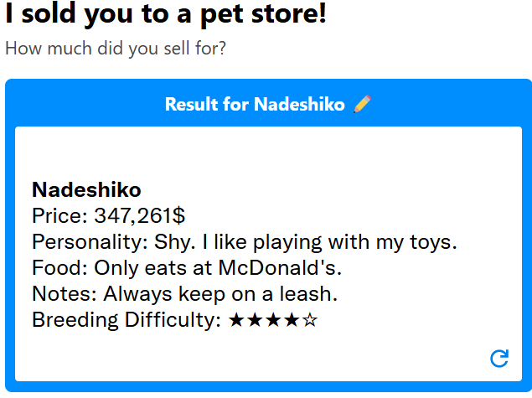
Task: Click the "Breeding Difficulty:" label
Action: tap(127, 320)
